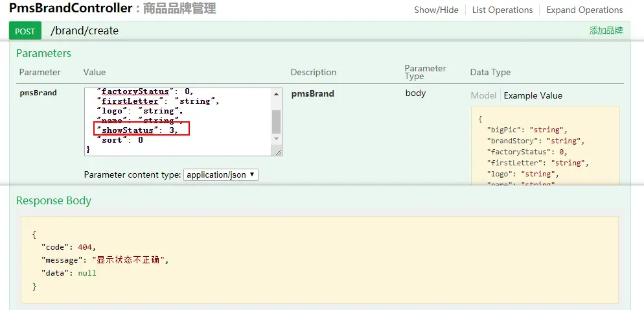Click the "logo": "string" line in textarea
Image resolution: width=644 pixels, height=310 pixels.
tap(140, 111)
